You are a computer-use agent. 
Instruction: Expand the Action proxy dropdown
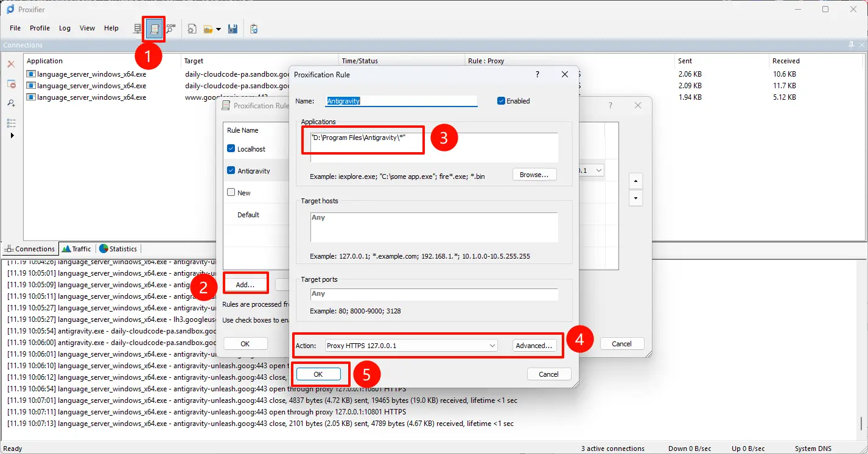pos(492,346)
